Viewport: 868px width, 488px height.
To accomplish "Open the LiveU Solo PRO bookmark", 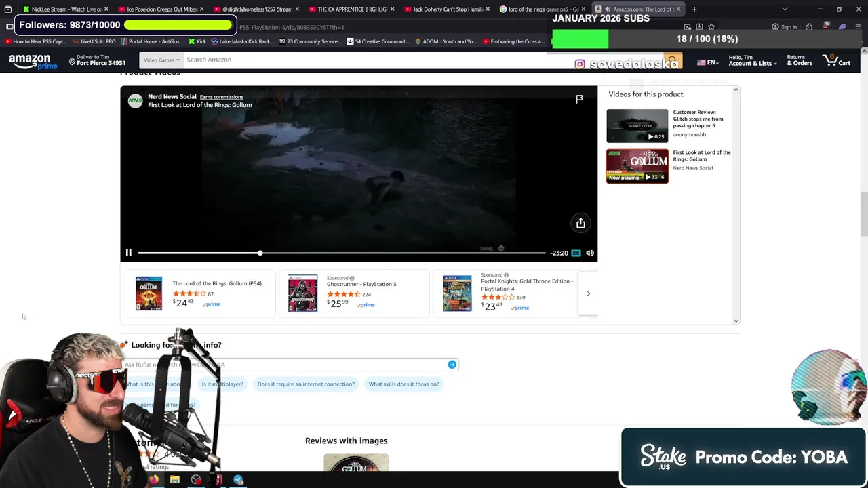I will tap(94, 41).
